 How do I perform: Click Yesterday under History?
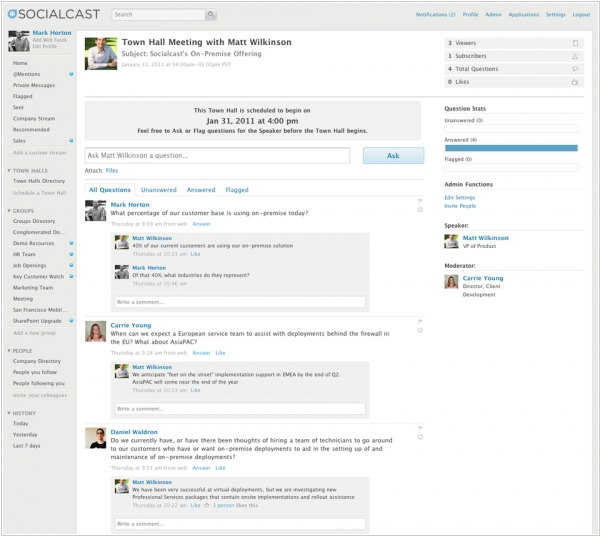coord(25,435)
